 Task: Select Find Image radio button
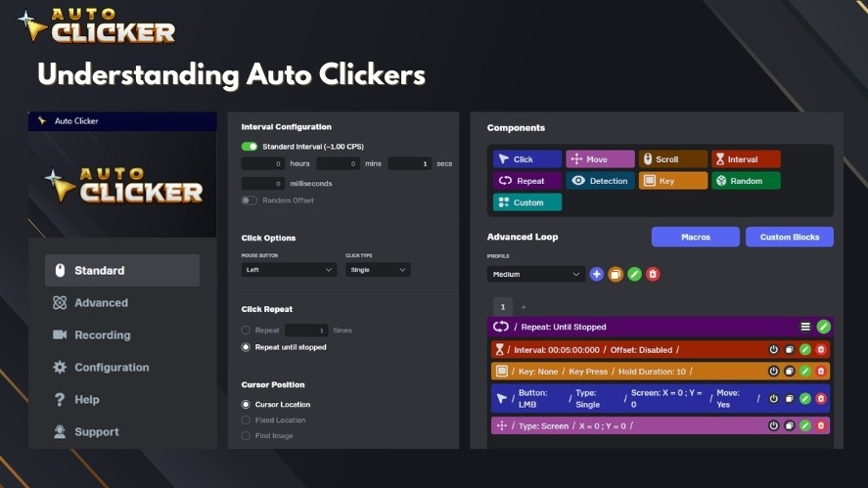(x=246, y=435)
